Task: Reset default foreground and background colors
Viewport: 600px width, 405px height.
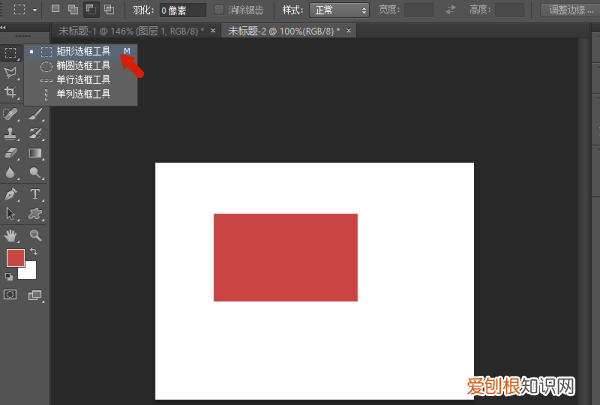Action: (x=9, y=276)
